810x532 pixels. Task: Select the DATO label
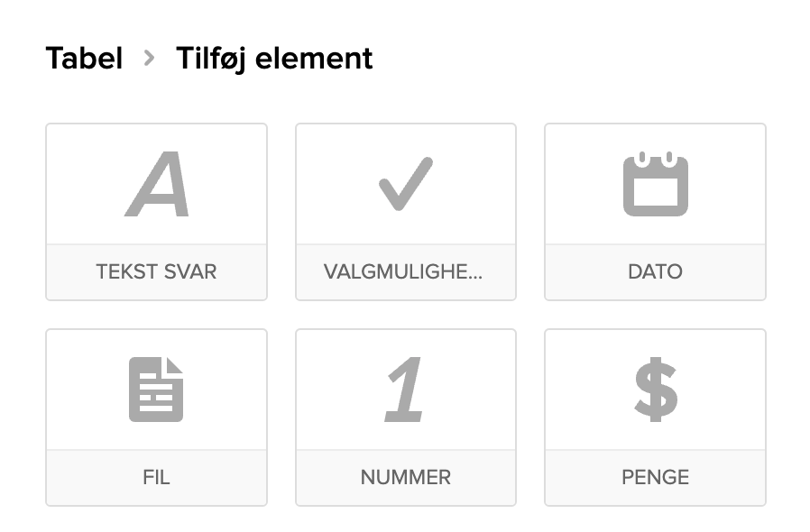[655, 271]
